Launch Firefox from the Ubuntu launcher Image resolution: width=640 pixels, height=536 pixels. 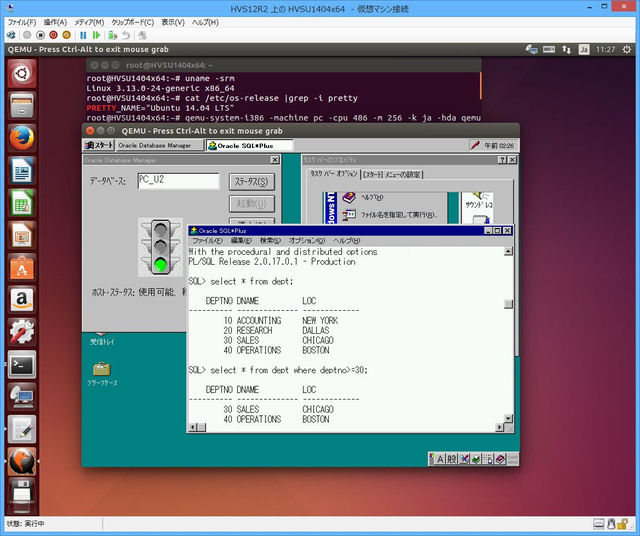click(x=22, y=138)
